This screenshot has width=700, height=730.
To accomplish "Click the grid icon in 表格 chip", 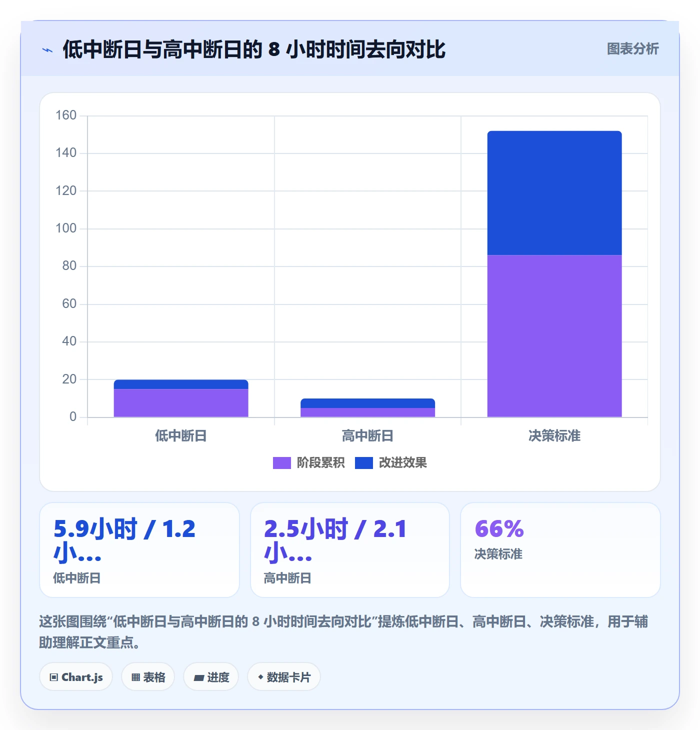I will [135, 677].
